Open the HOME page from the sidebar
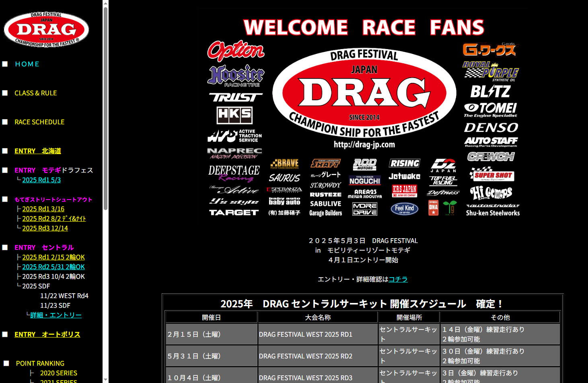This screenshot has height=383, width=588. pos(27,64)
